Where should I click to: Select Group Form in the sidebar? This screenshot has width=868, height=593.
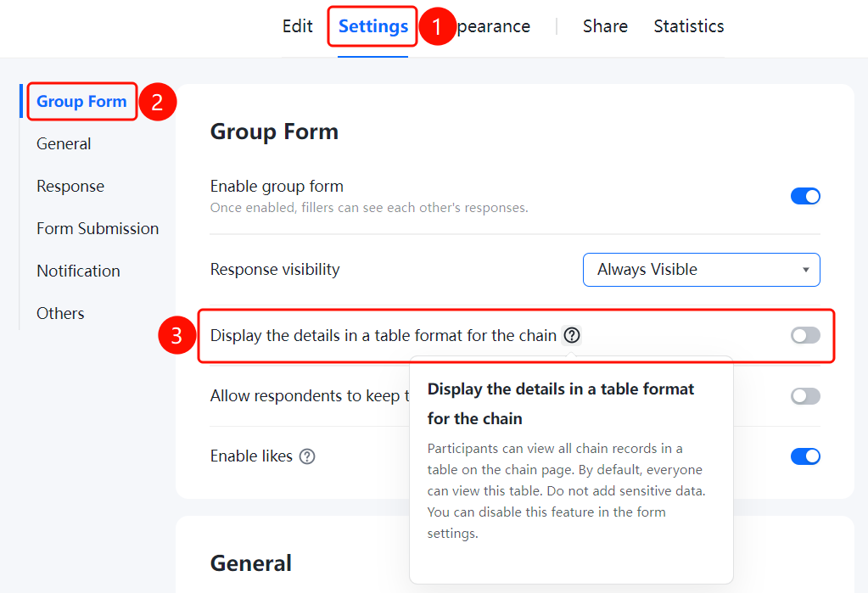click(81, 101)
